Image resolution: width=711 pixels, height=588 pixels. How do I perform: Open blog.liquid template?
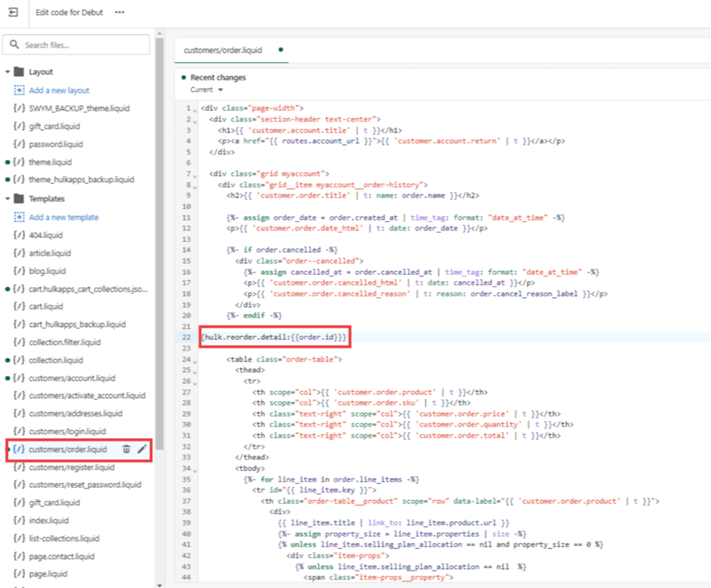click(48, 271)
